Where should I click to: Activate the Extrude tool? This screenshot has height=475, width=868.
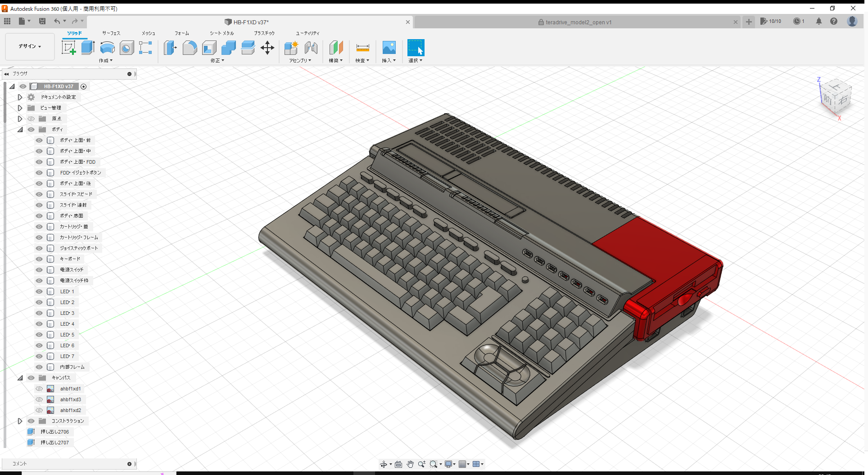pos(87,47)
